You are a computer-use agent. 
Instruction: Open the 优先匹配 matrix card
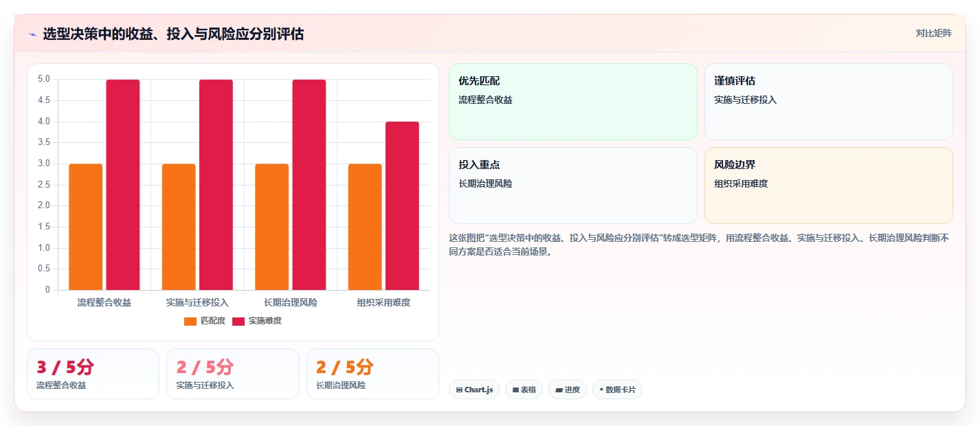[x=573, y=102]
